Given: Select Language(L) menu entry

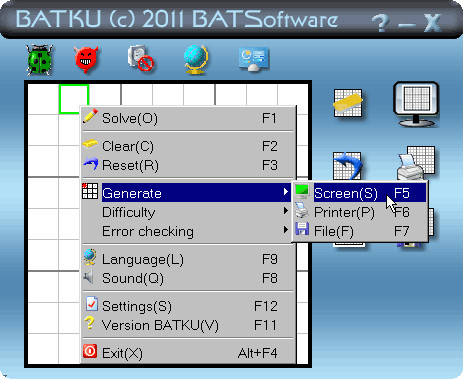Looking at the screenshot, I should [x=189, y=259].
